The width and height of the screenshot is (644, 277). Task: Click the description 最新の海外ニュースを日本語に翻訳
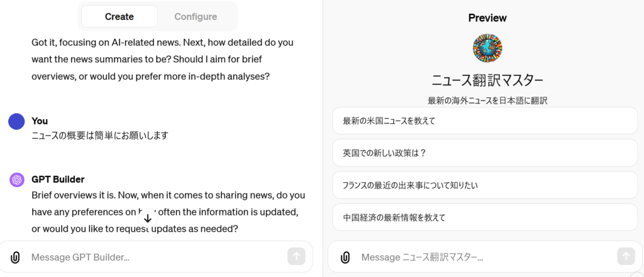[x=487, y=100]
